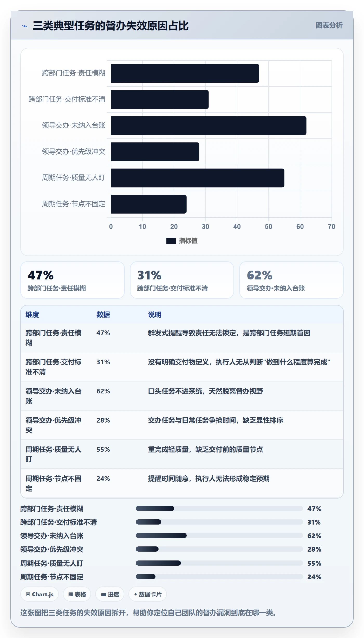Toggle the 指标值 legend label
364x638 pixels.
pyautogui.click(x=188, y=241)
